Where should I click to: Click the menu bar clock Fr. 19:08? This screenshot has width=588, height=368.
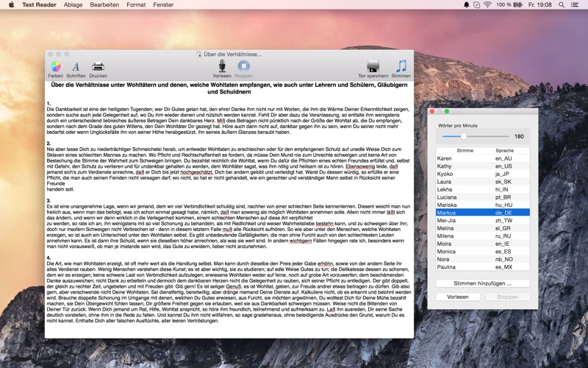tap(540, 4)
